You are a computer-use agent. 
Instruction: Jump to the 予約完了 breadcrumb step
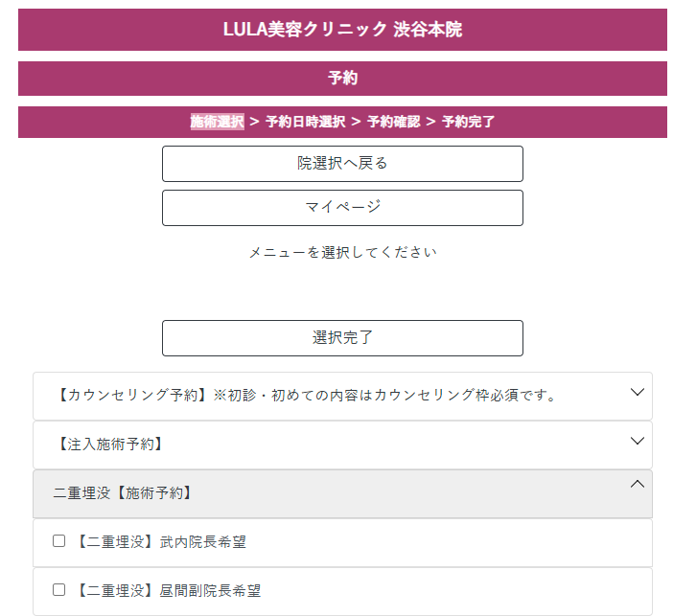click(468, 122)
